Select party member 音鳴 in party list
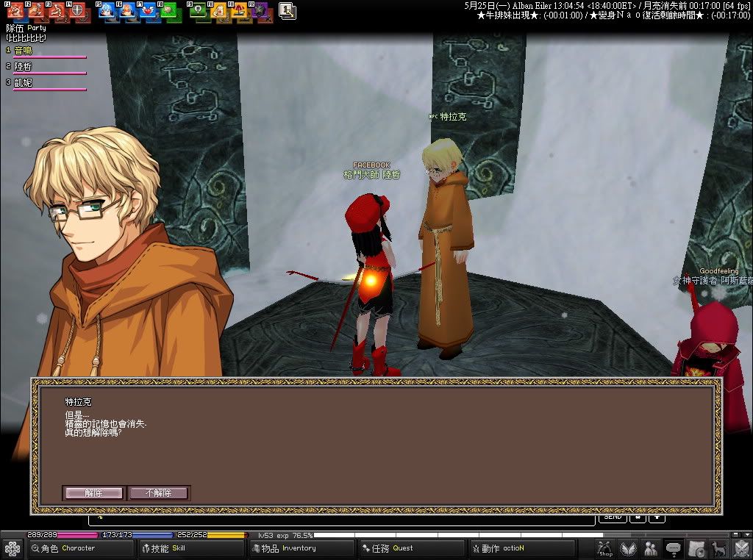This screenshot has width=753, height=560. [x=24, y=51]
